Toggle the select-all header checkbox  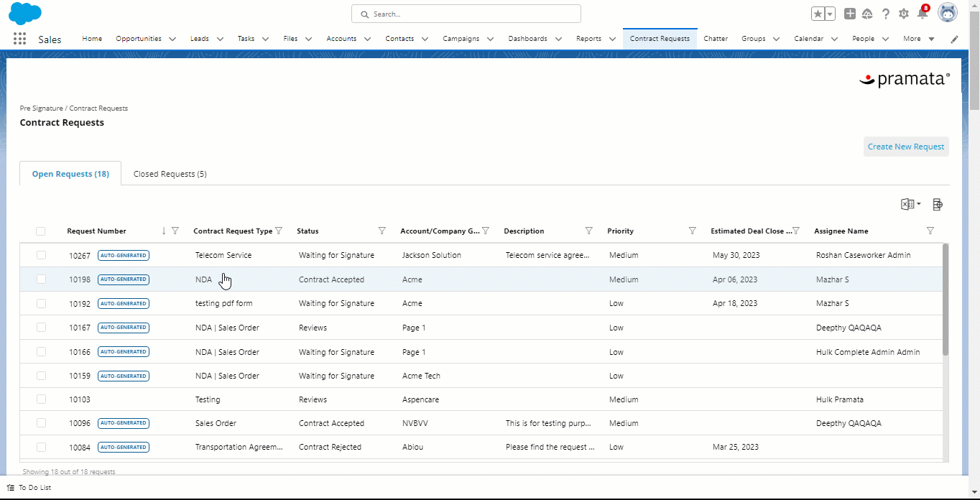pyautogui.click(x=41, y=231)
